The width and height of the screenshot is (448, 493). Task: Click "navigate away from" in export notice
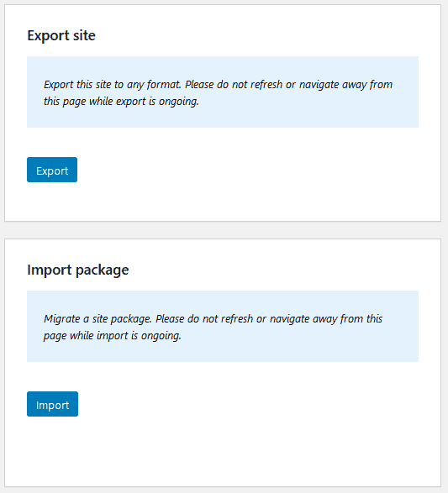tap(345, 84)
